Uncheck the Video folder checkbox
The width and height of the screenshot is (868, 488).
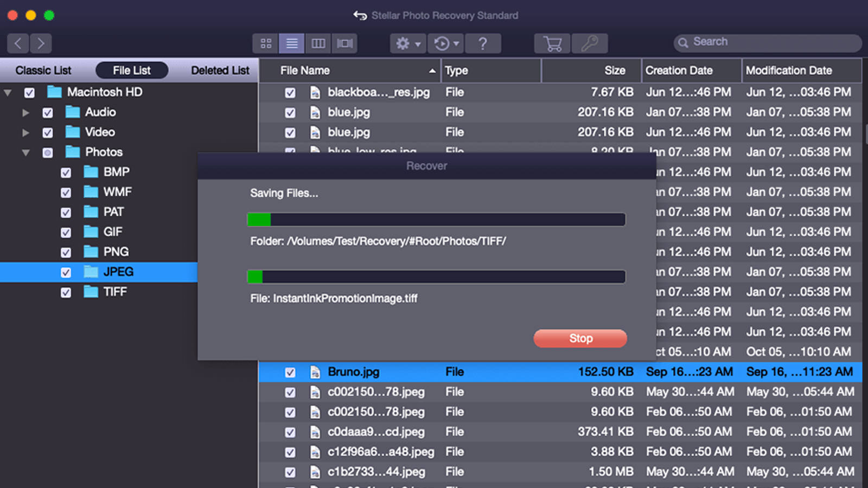click(x=48, y=133)
